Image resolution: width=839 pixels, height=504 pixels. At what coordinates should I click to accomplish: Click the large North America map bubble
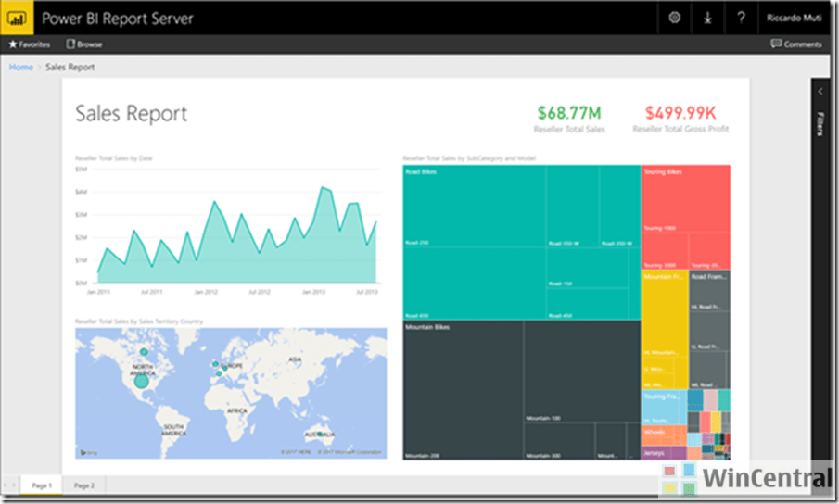click(x=141, y=381)
